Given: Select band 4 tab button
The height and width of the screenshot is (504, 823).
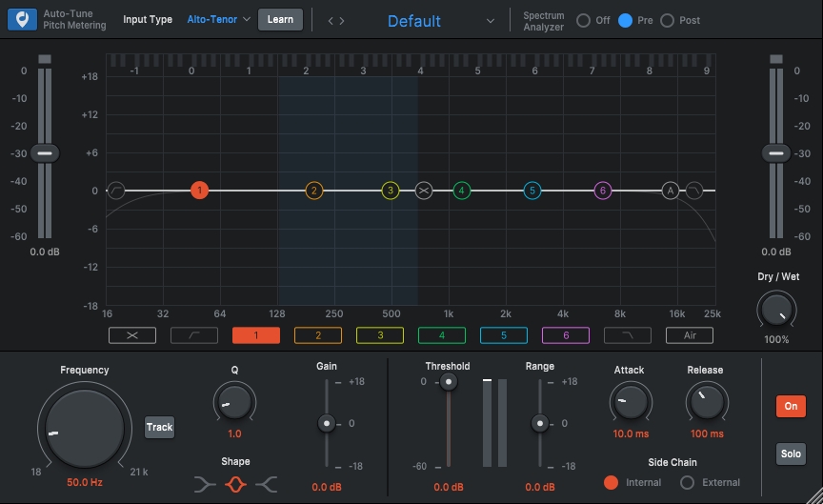Looking at the screenshot, I should click(442, 335).
